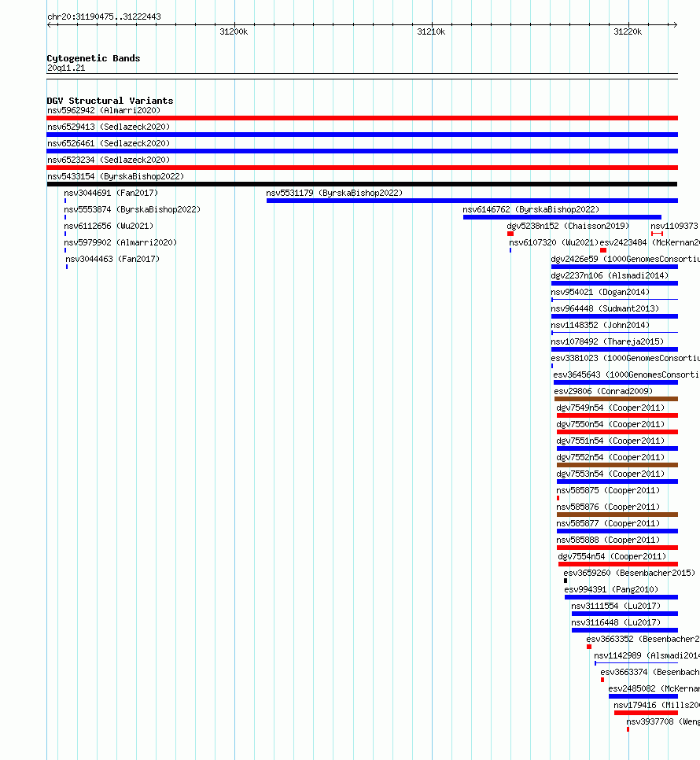
Task: Click the esv994391 (Pang2010) label
Action: pyautogui.click(x=611, y=588)
